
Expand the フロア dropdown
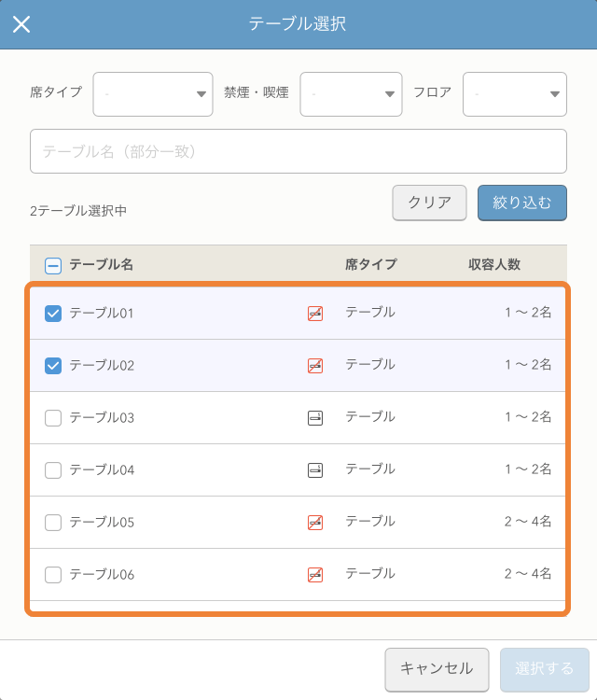click(x=514, y=94)
